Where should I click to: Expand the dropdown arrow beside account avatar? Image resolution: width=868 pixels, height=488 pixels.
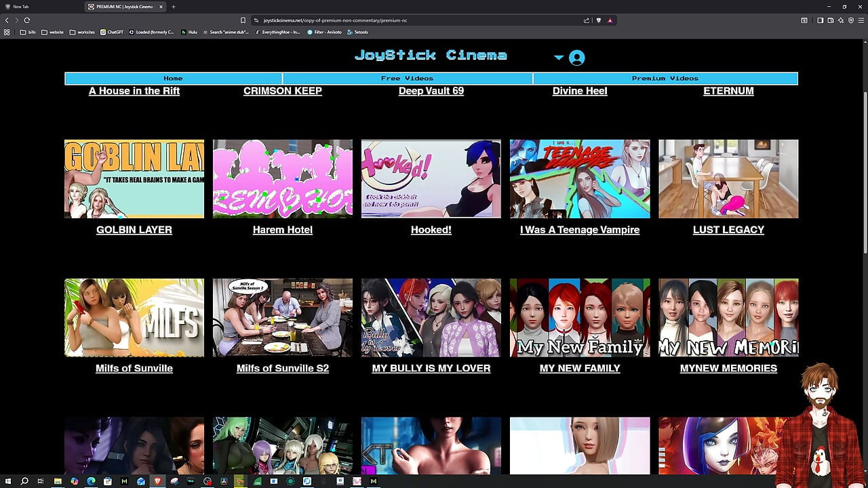559,58
